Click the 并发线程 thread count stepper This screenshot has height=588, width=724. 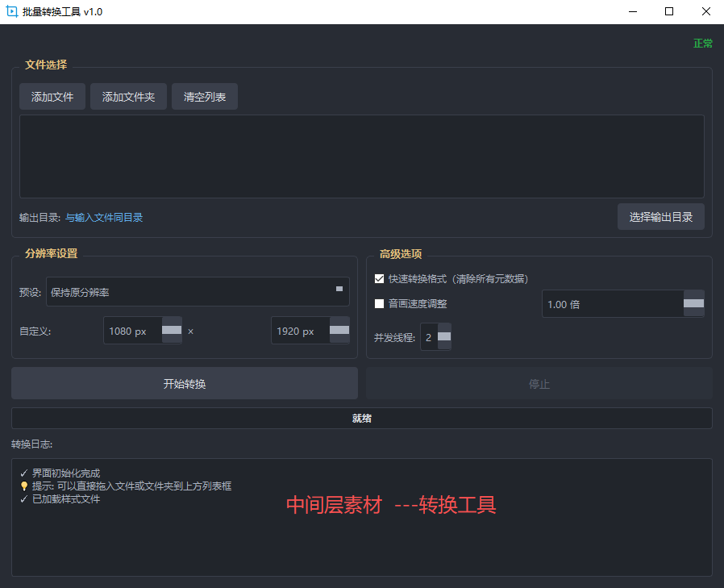444,337
